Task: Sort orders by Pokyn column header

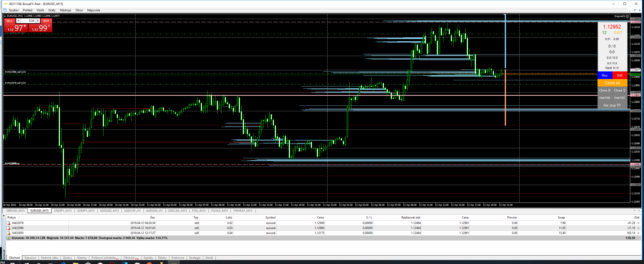Action: coord(11,217)
